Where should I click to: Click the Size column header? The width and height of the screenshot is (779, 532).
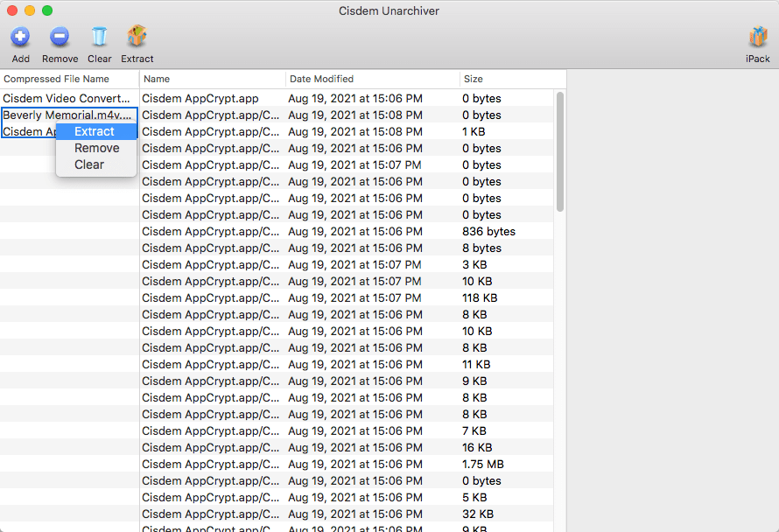pos(474,80)
